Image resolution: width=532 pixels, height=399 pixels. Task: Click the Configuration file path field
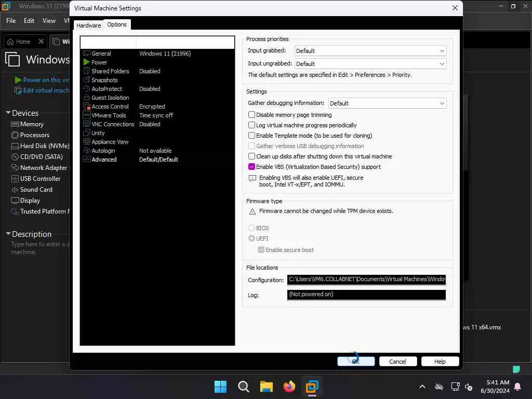pyautogui.click(x=366, y=279)
